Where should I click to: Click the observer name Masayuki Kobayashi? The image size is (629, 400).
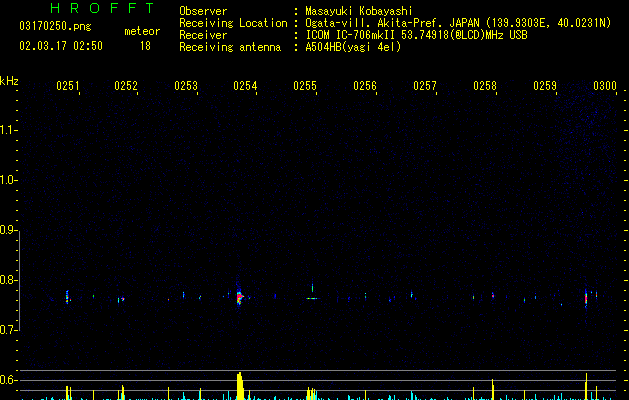(359, 11)
